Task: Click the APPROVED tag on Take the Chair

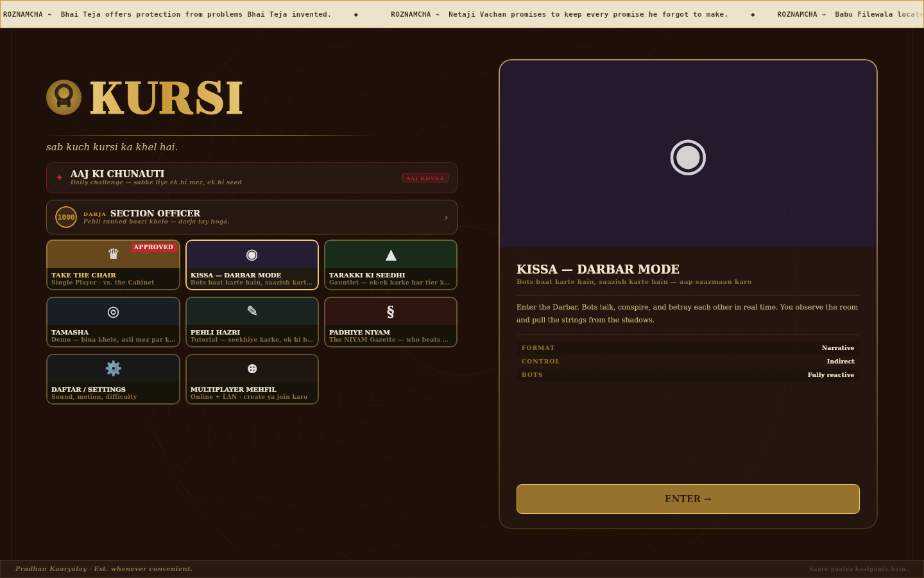Action: pyautogui.click(x=153, y=247)
